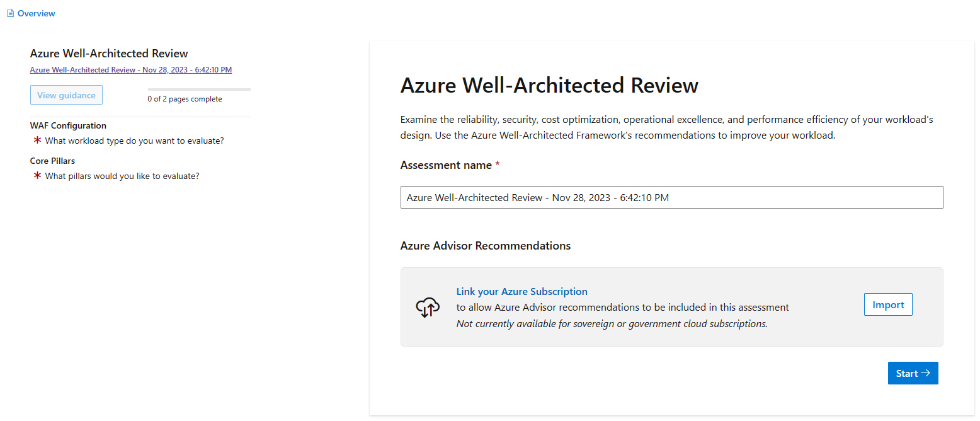
Task: Click the Assessment name label
Action: 446,165
